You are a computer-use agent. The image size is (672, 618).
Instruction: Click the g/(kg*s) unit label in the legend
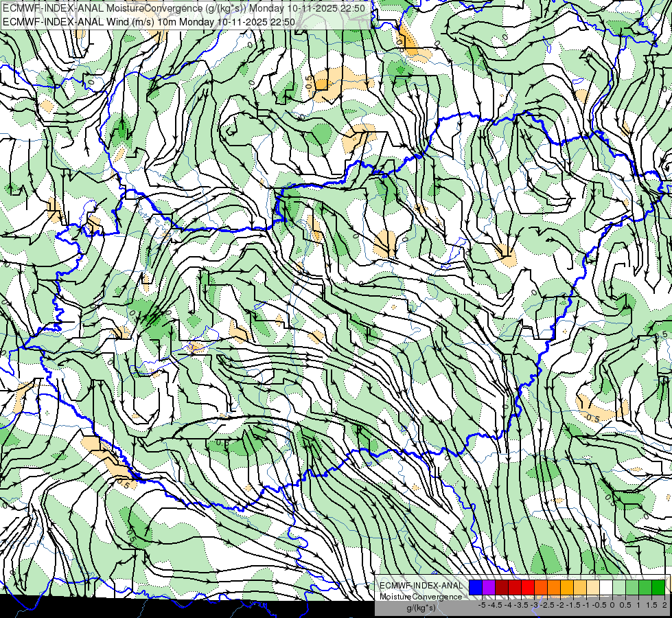(x=421, y=608)
